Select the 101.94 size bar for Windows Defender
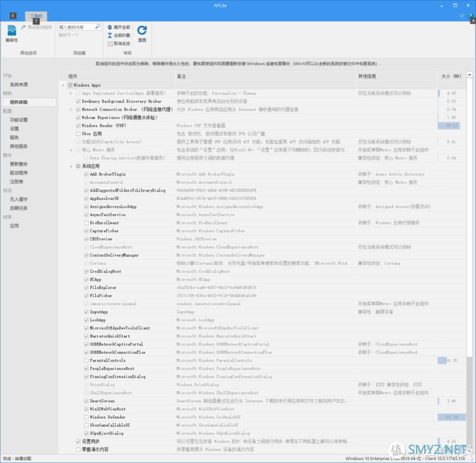Viewport: 476px width, 463px height. click(x=451, y=417)
